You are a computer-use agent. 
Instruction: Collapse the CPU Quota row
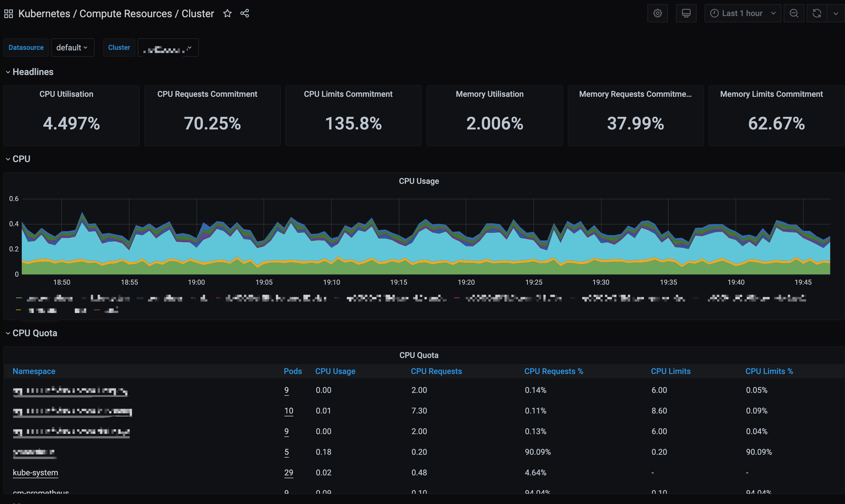coord(34,333)
